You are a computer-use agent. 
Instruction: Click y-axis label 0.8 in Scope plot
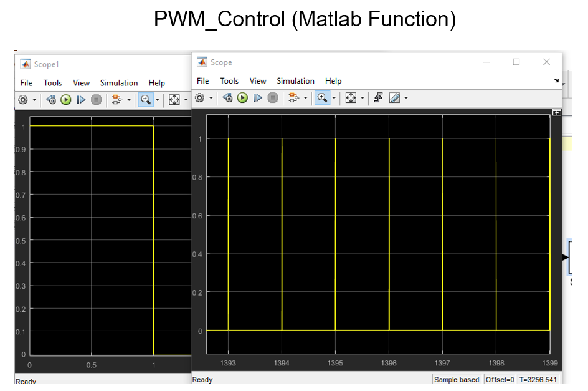pyautogui.click(x=197, y=177)
